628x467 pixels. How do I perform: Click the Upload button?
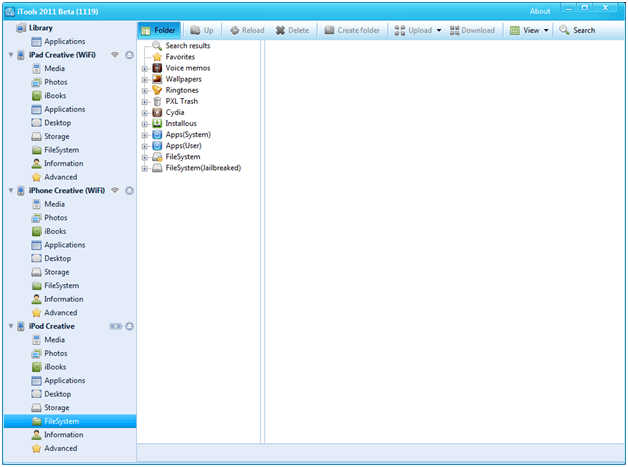[x=413, y=30]
